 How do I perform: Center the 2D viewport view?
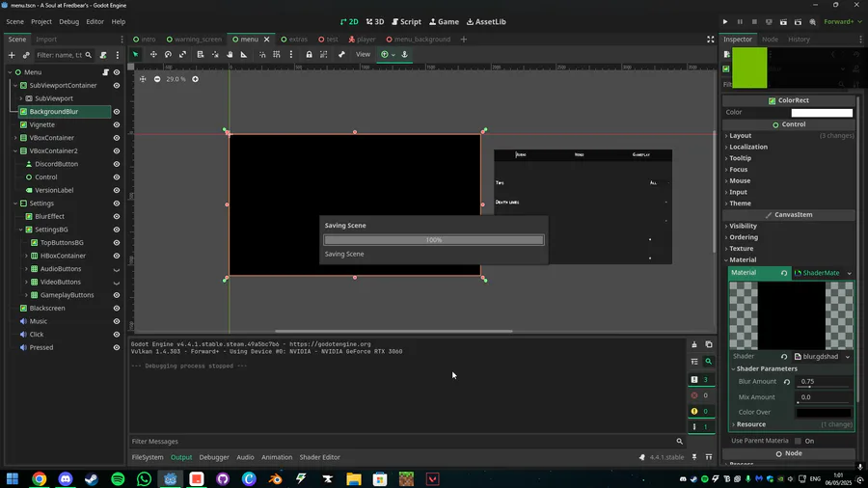coord(143,79)
